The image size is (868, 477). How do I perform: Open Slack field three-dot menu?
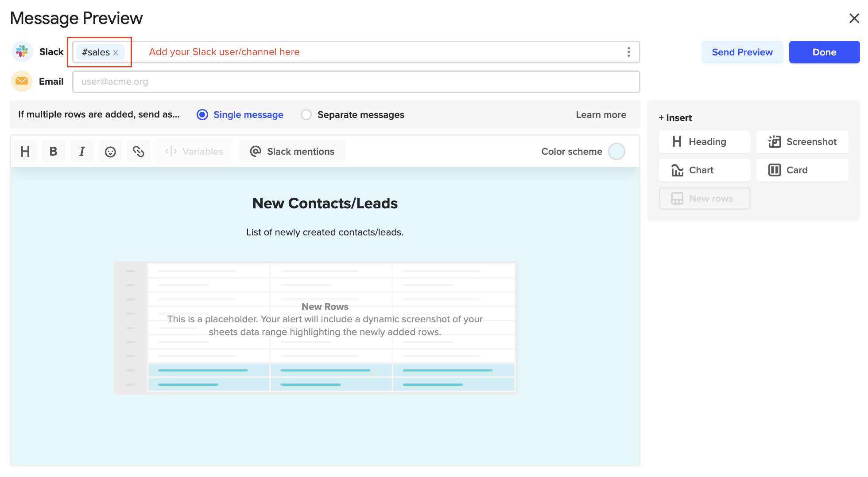tap(628, 52)
